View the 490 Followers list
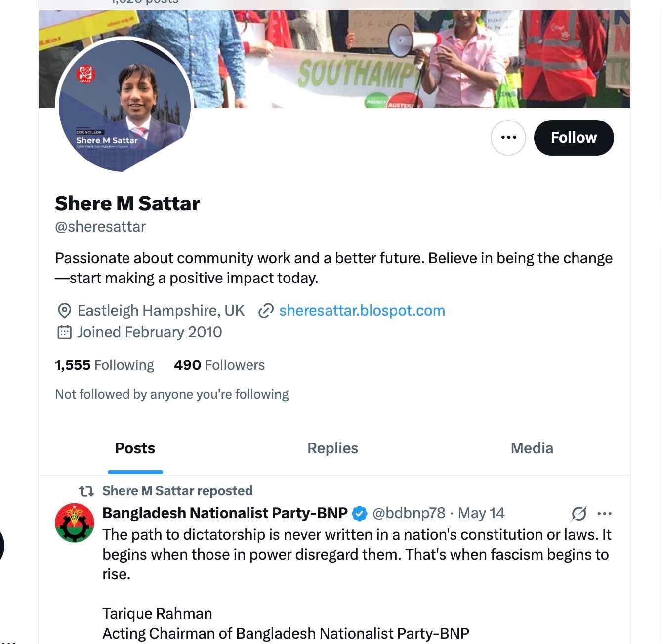The width and height of the screenshot is (661, 644). click(219, 365)
